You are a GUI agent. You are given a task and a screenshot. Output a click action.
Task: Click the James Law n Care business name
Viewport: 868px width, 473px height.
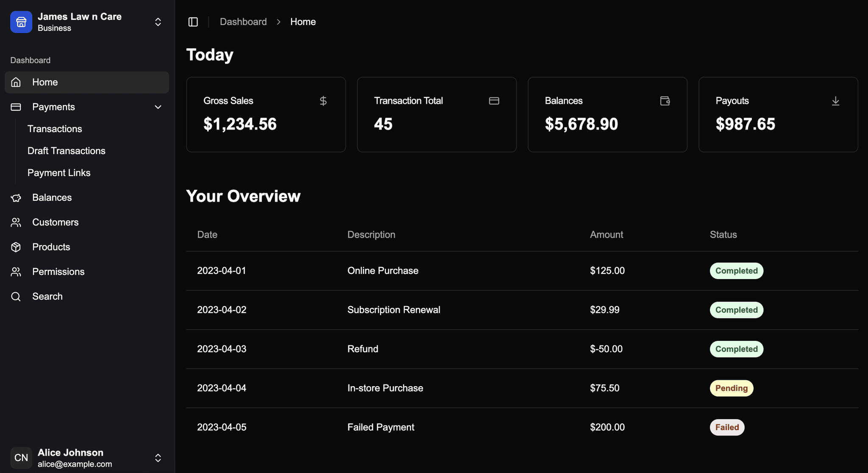point(80,17)
